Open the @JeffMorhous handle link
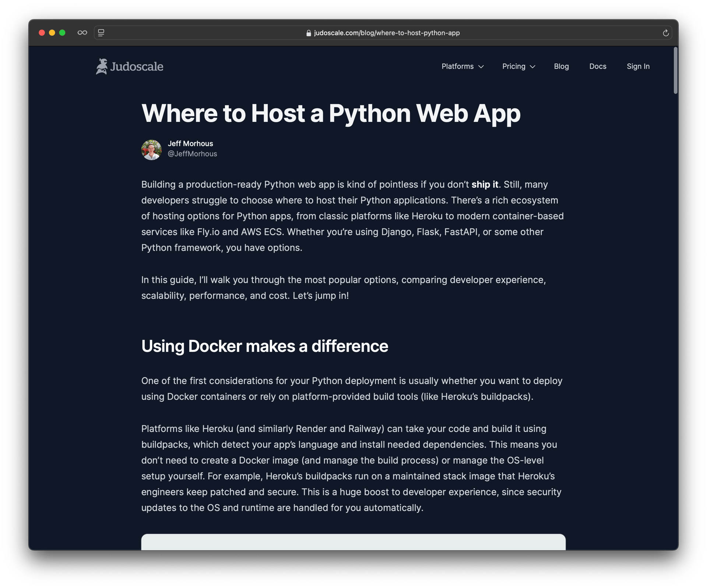This screenshot has width=707, height=588. (192, 154)
